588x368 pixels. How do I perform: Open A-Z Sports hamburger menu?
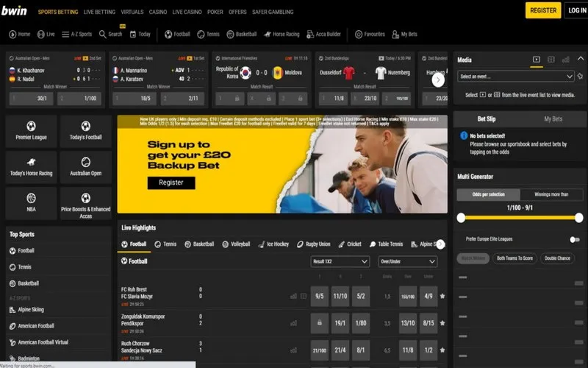coord(65,34)
